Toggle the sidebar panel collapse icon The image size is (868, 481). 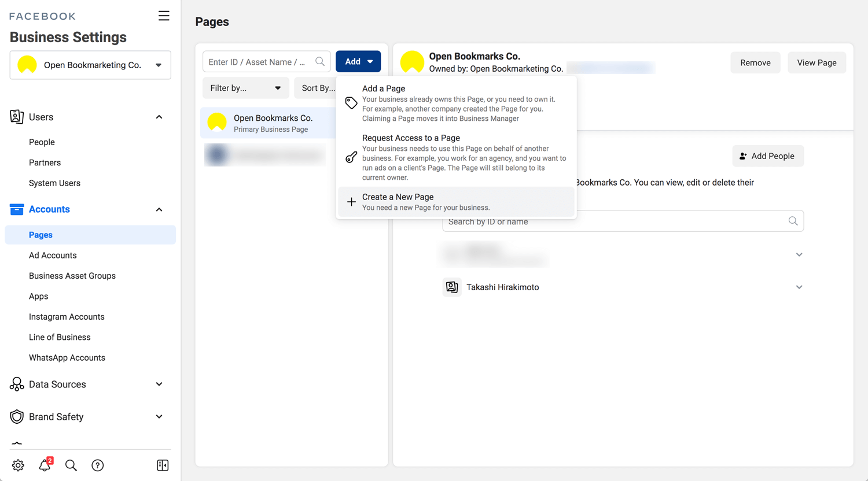coord(163,465)
